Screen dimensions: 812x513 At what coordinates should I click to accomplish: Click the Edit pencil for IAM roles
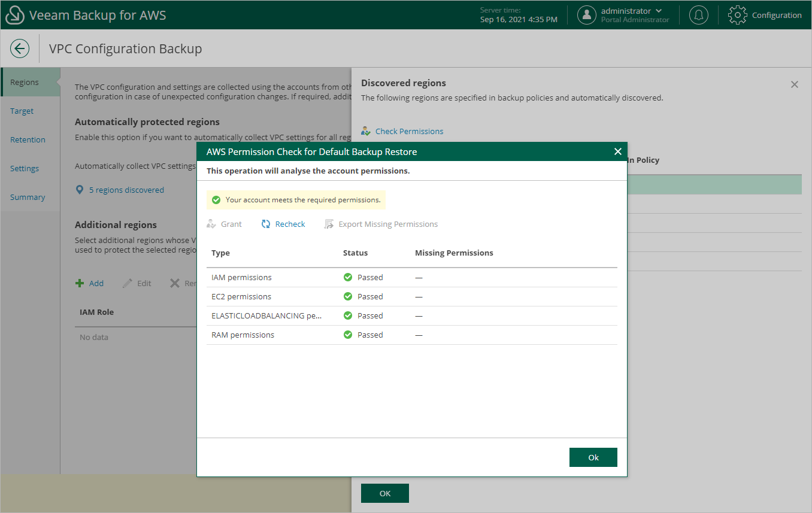(137, 283)
